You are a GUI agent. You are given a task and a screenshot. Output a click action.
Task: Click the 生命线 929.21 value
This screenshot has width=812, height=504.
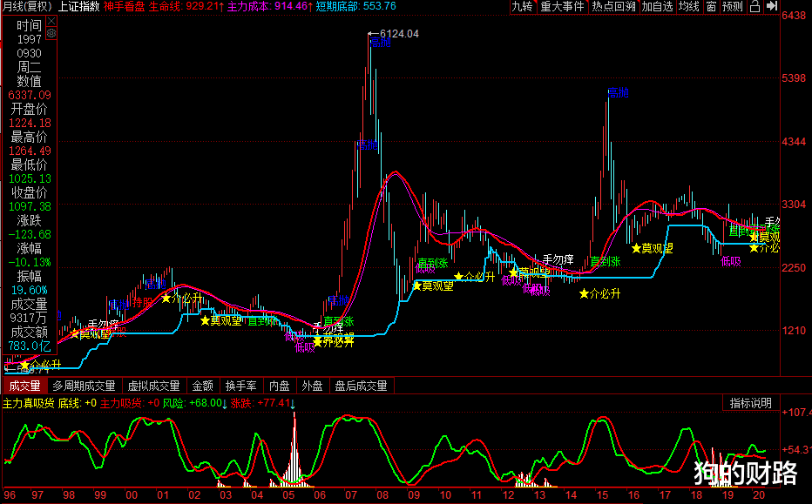coord(186,6)
